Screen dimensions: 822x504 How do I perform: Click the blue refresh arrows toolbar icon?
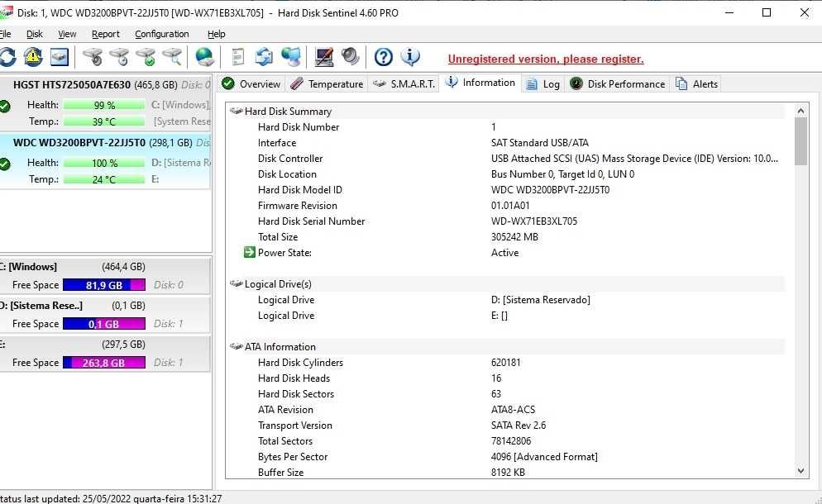[x=7, y=56]
